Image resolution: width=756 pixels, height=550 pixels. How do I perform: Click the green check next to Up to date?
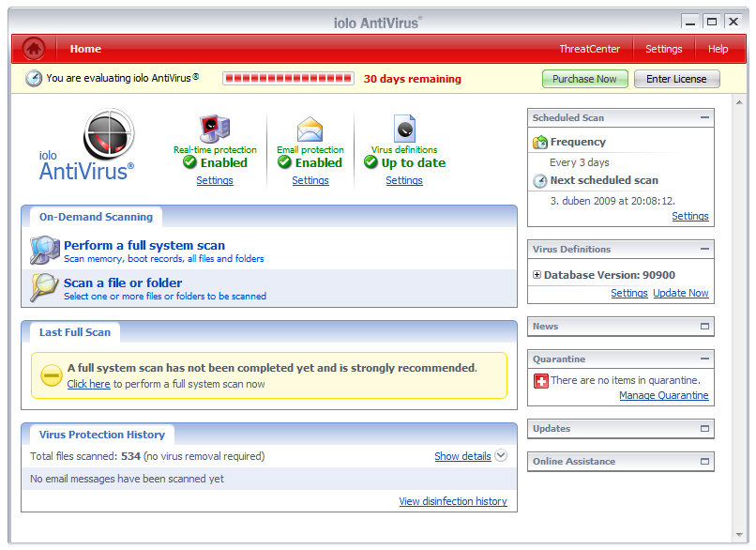(x=370, y=162)
